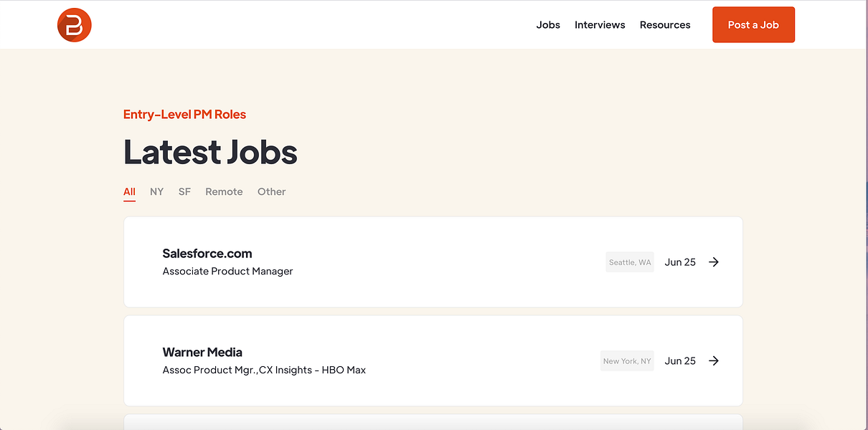868x430 pixels.
Task: Click Jun 25 date on Salesforce.com row
Action: point(680,262)
